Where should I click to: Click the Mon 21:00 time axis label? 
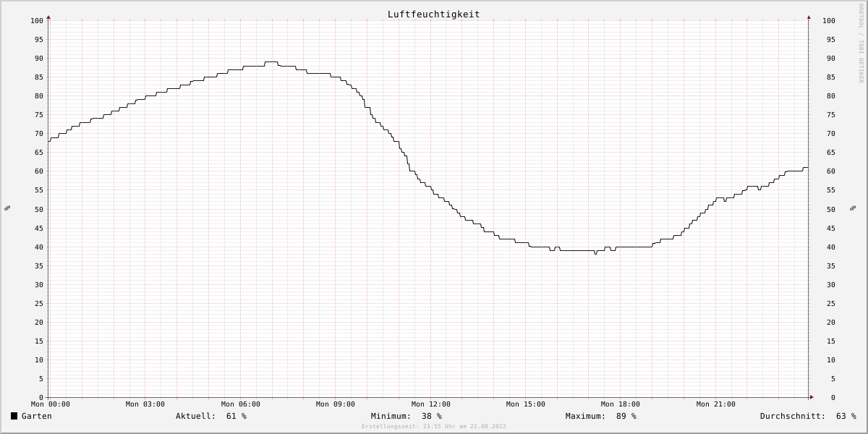716,404
